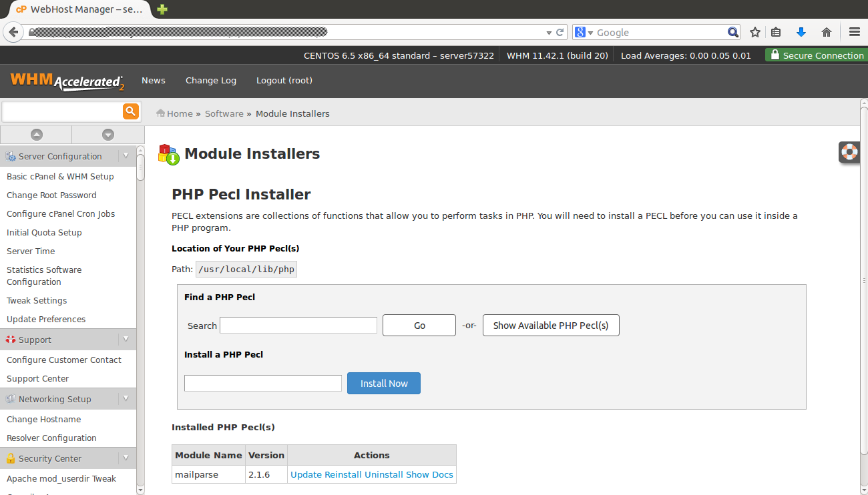Click the lifebuoy support icon
This screenshot has width=868, height=495.
pos(849,151)
